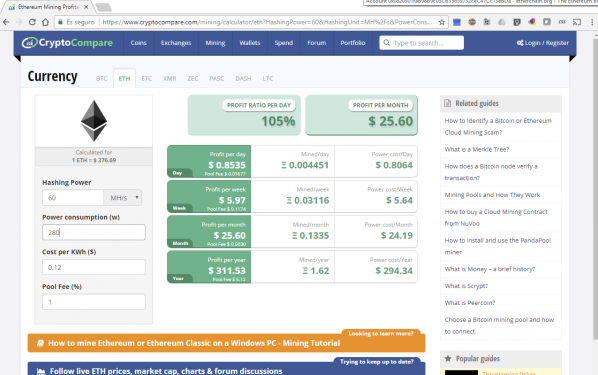Image resolution: width=598 pixels, height=375 pixels.
Task: Bookmark this page with the star icon
Action: (x=442, y=22)
